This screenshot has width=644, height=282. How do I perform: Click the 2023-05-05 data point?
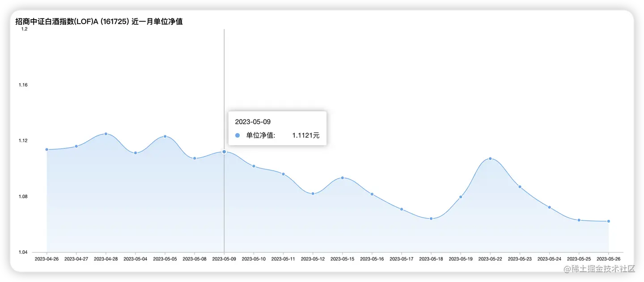(165, 136)
